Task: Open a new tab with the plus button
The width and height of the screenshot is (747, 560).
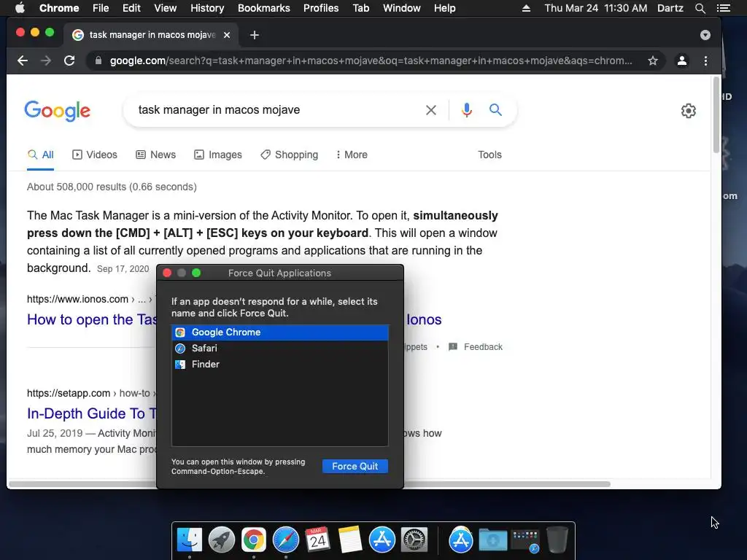Action: 255,35
